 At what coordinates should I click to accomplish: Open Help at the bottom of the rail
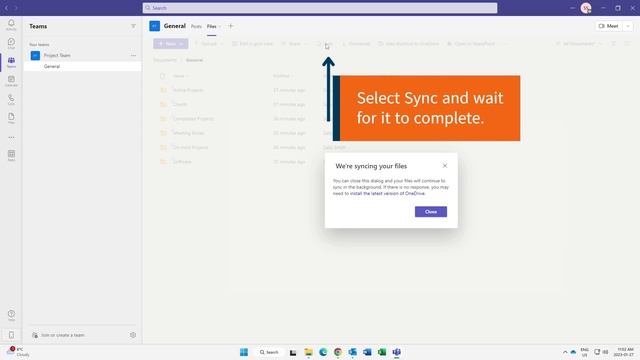tap(11, 315)
